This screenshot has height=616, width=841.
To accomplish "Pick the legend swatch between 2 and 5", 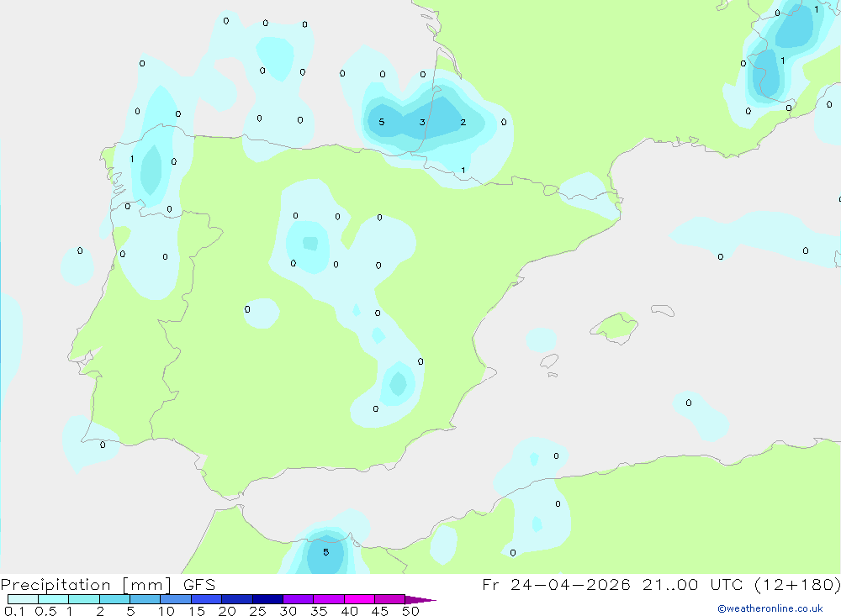I will click(114, 599).
